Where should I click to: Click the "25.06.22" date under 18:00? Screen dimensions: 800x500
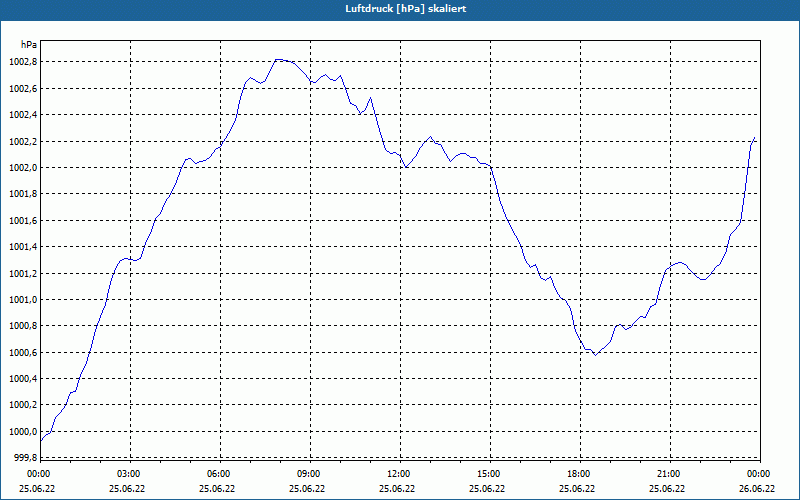pos(577,489)
